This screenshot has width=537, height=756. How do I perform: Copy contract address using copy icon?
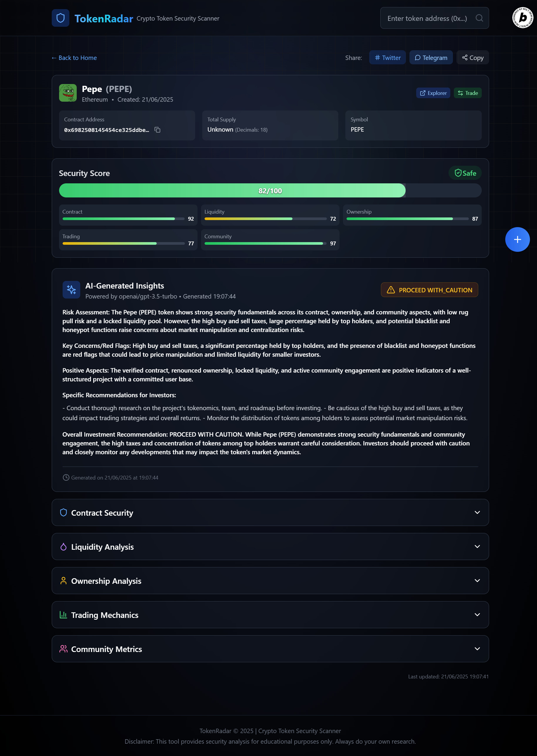click(158, 130)
